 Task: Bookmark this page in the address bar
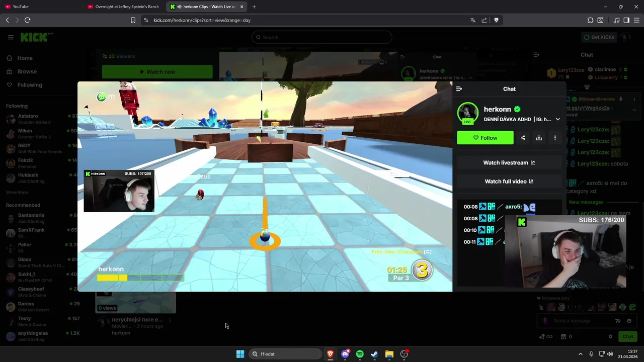(133, 20)
